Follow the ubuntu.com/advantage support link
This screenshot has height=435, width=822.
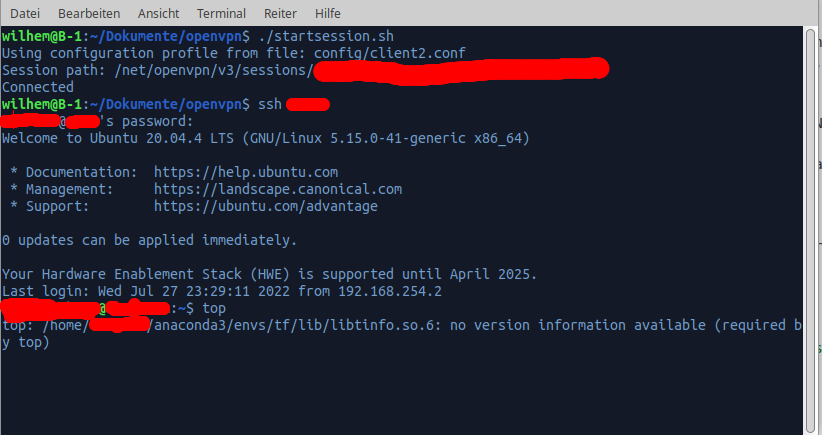click(266, 206)
